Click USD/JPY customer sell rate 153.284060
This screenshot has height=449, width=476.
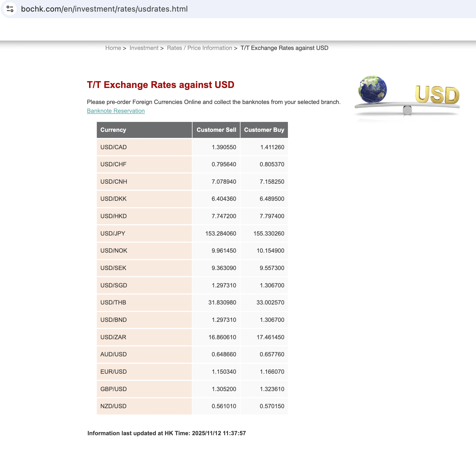tap(221, 234)
